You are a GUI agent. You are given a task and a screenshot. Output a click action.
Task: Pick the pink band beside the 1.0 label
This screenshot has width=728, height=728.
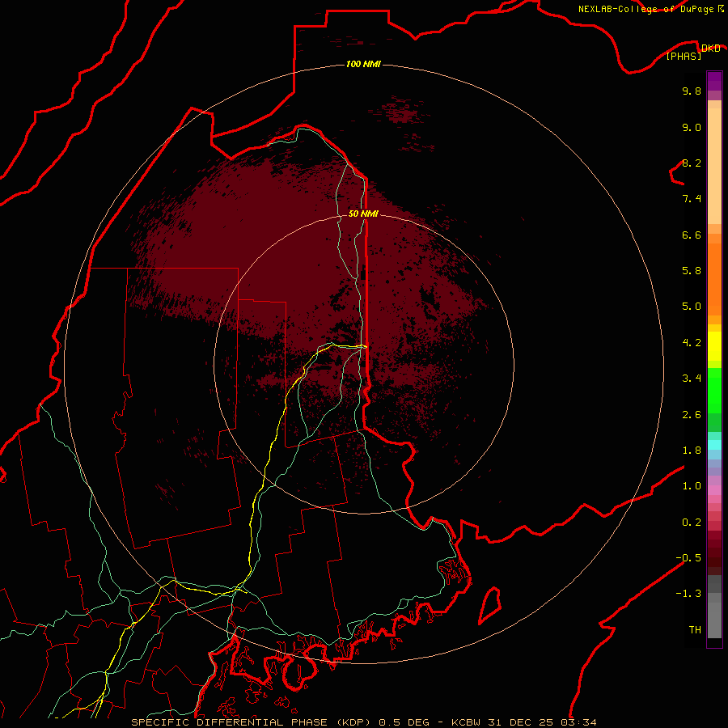(x=714, y=490)
